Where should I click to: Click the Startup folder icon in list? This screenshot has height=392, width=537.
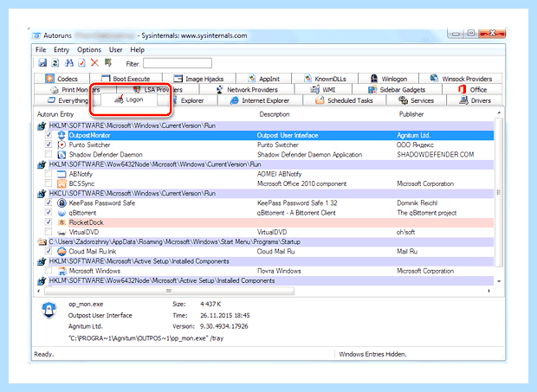(x=42, y=241)
